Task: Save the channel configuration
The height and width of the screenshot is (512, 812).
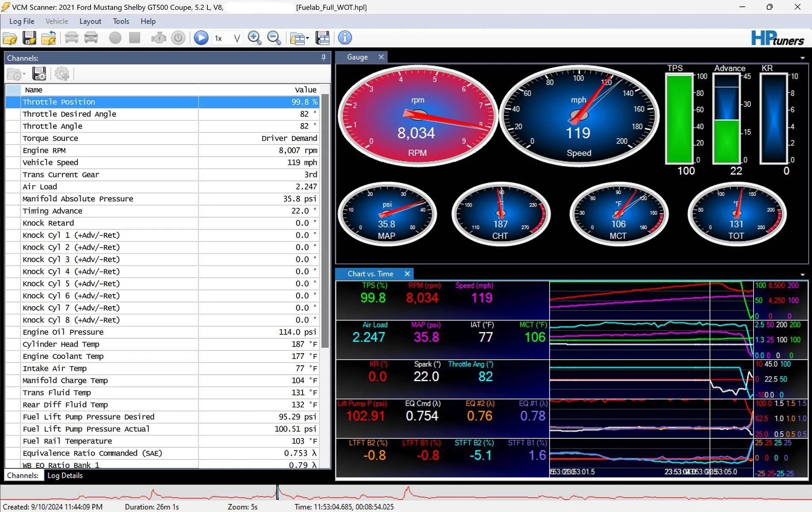Action: [39, 74]
